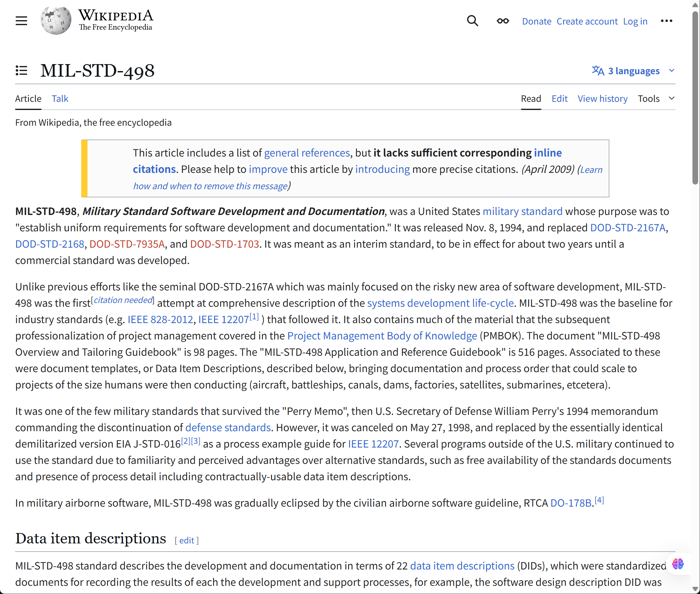This screenshot has width=700, height=594.
Task: Click the Donate link
Action: [537, 21]
